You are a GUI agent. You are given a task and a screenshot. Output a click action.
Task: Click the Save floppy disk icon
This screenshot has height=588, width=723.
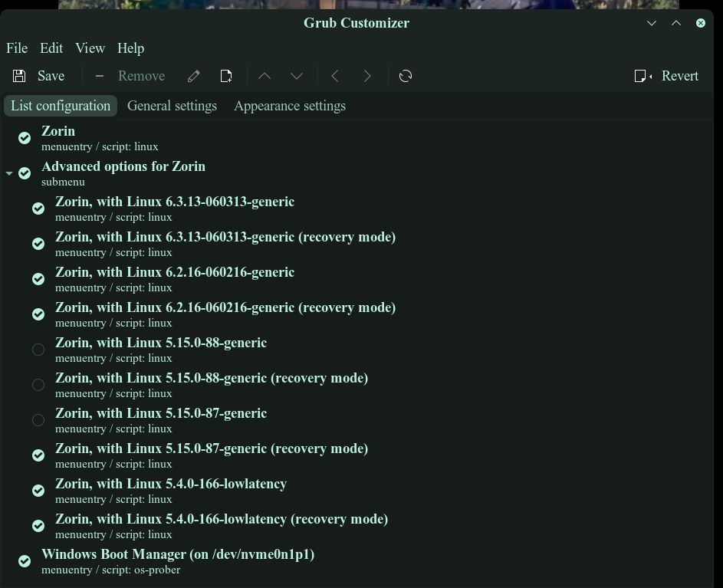19,76
